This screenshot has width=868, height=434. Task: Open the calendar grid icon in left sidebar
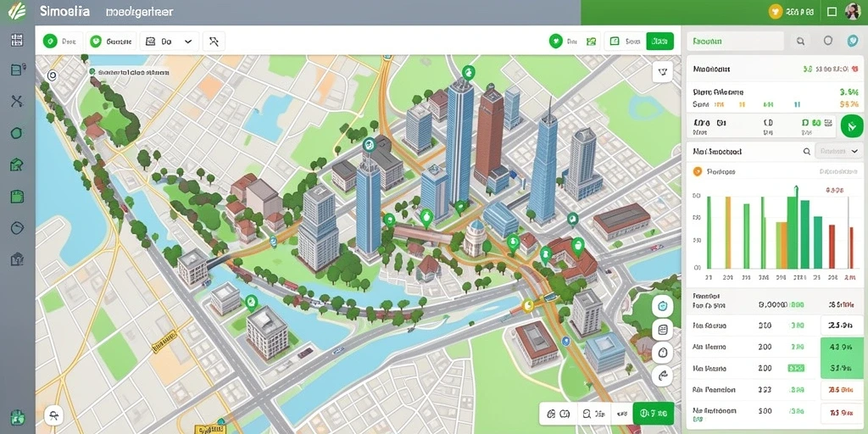(x=17, y=40)
